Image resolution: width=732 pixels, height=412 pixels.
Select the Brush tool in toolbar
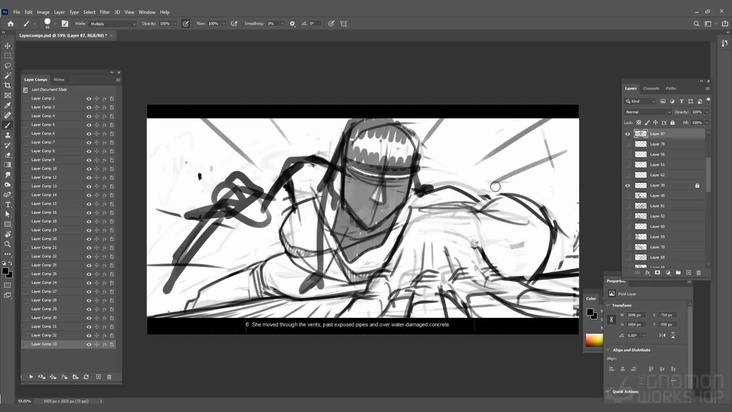(7, 125)
